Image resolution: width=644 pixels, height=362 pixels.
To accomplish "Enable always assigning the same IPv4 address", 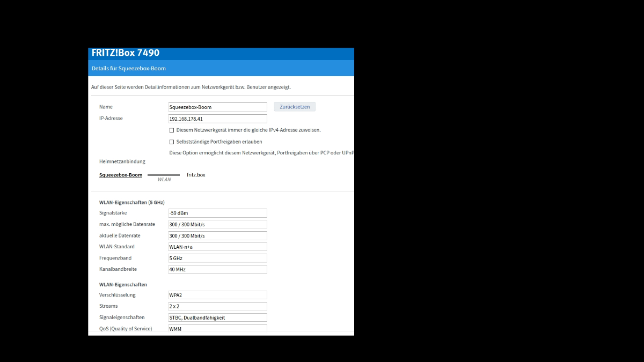I will 172,130.
